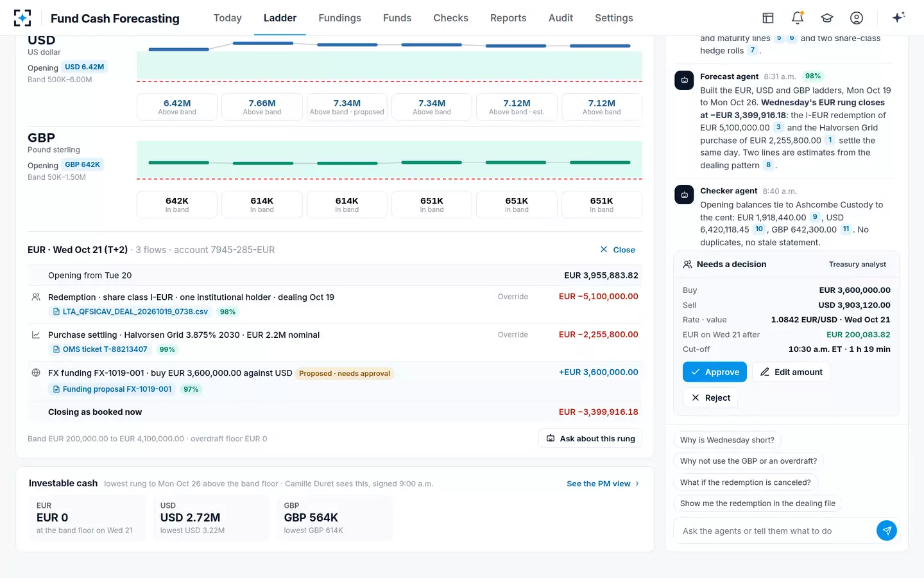Switch to the Today tab
The height and width of the screenshot is (578, 924).
pos(228,18)
